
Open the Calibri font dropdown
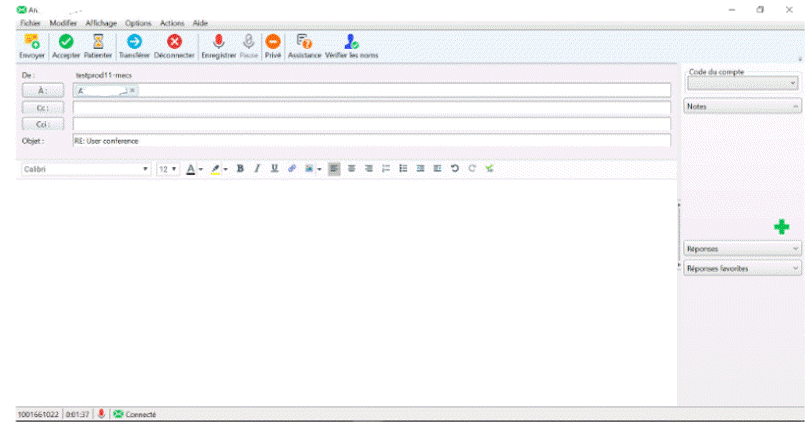(x=86, y=169)
